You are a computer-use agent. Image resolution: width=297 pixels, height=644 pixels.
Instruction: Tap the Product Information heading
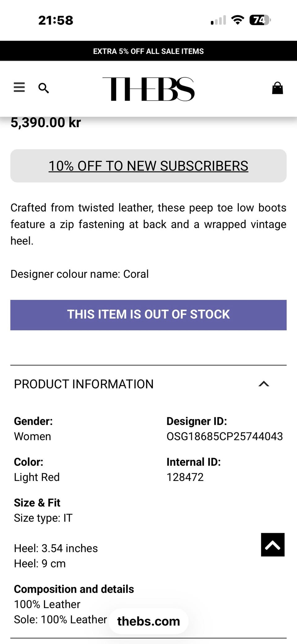(84, 384)
